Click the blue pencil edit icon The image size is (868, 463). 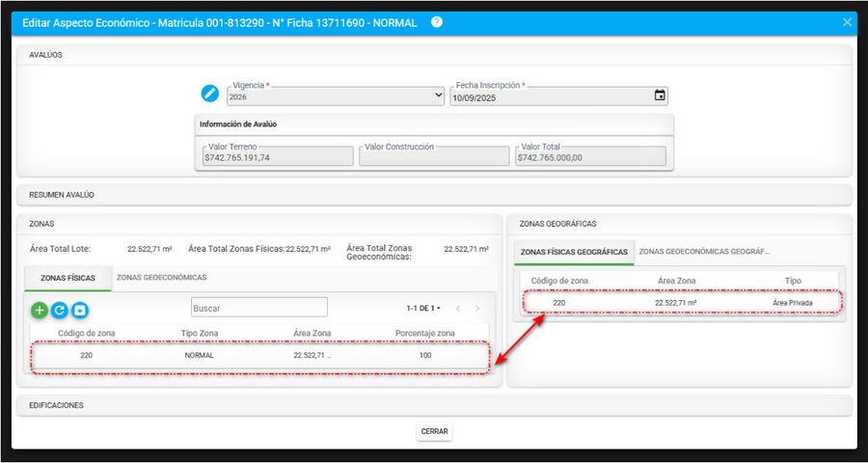[210, 94]
